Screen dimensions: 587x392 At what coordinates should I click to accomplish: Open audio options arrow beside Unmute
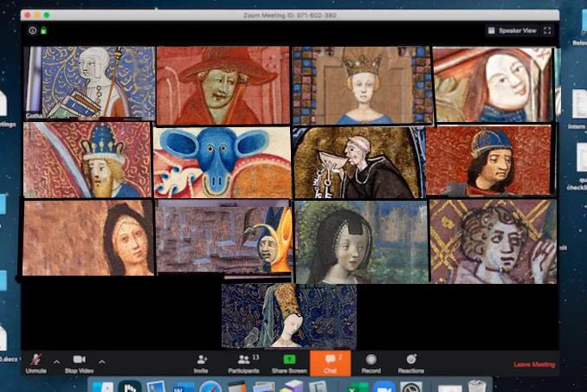tap(56, 362)
